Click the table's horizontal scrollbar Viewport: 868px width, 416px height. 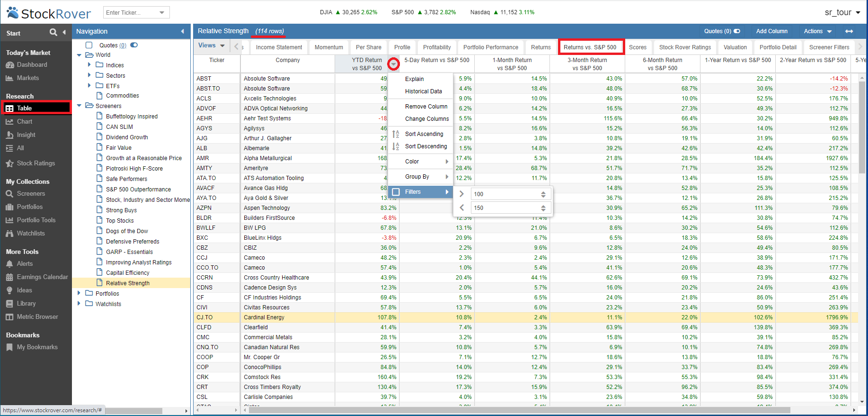[519, 410]
